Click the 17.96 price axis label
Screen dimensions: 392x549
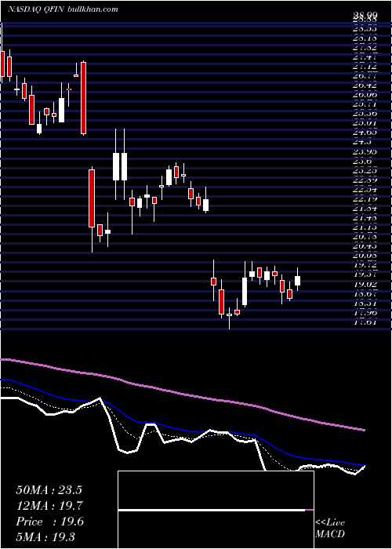(x=365, y=313)
